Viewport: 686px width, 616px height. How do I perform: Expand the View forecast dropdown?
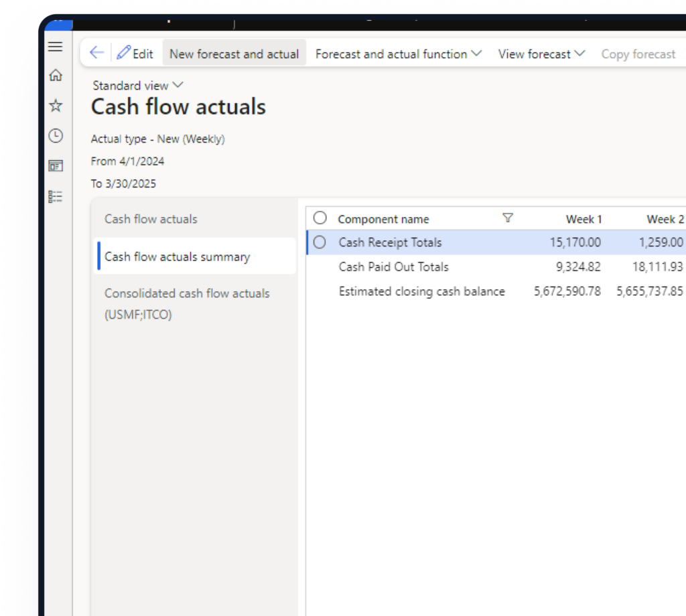click(541, 54)
